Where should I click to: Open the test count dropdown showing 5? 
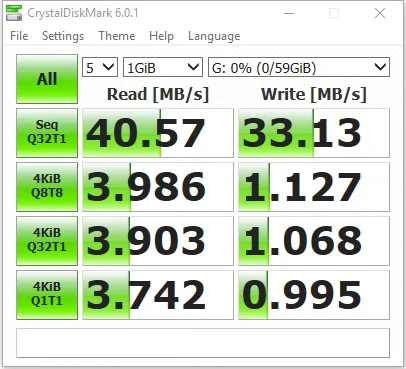[x=100, y=67]
